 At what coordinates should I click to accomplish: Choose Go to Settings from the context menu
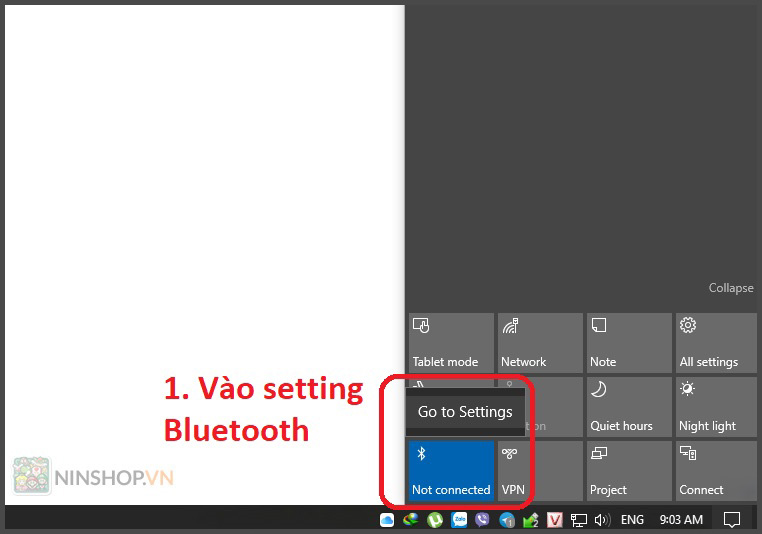point(465,412)
